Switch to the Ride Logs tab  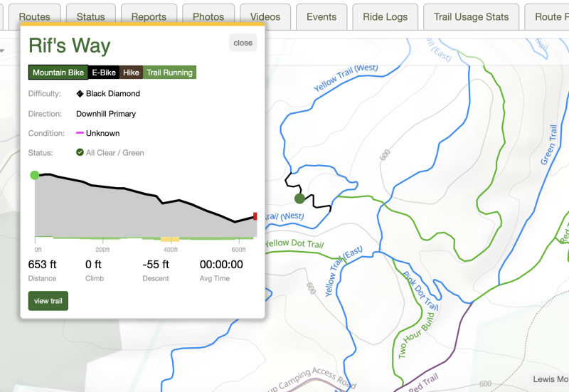385,16
